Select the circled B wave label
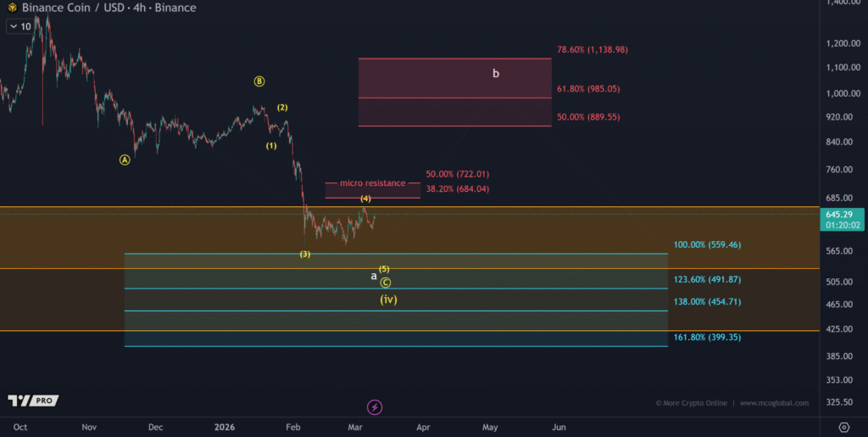This screenshot has width=868, height=437. click(x=259, y=81)
